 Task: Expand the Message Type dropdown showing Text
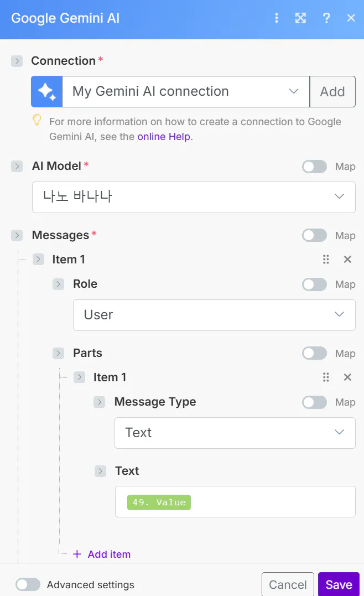coord(235,433)
